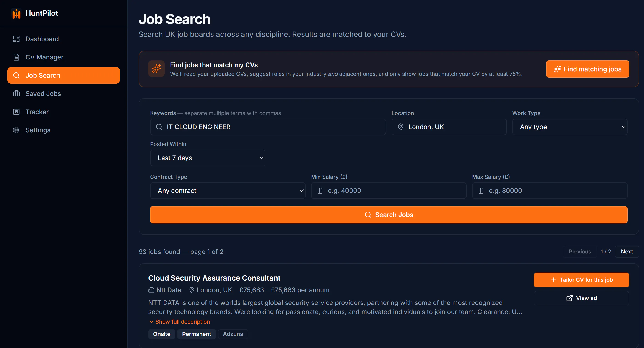The height and width of the screenshot is (348, 644).
Task: Click the Saved Jobs briefcase icon
Action: 16,94
